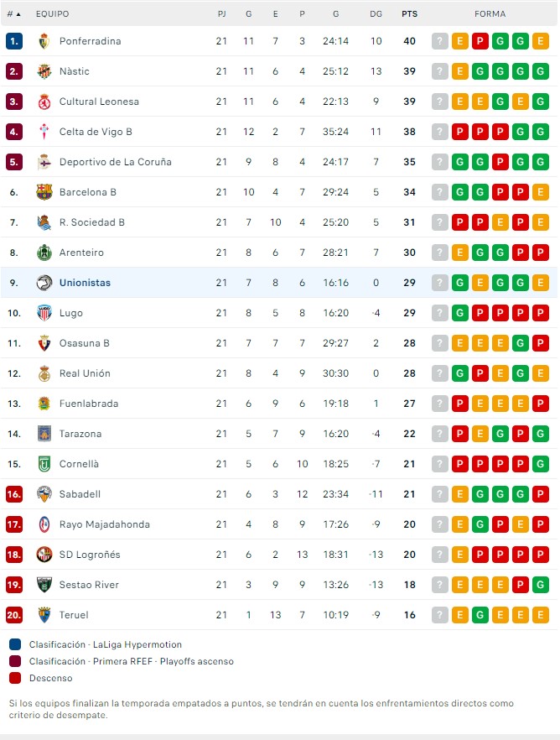Click the Osasuna B crest icon
The height and width of the screenshot is (740, 560).
(44, 343)
